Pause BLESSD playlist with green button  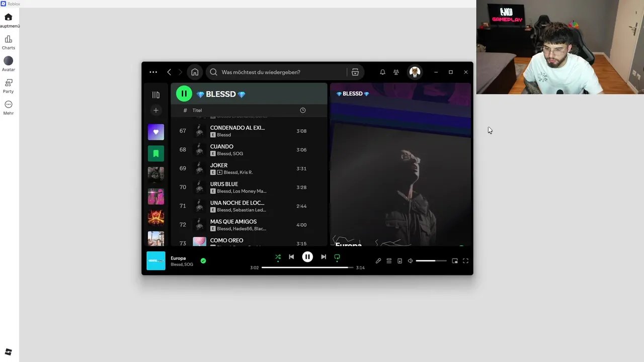click(x=184, y=94)
